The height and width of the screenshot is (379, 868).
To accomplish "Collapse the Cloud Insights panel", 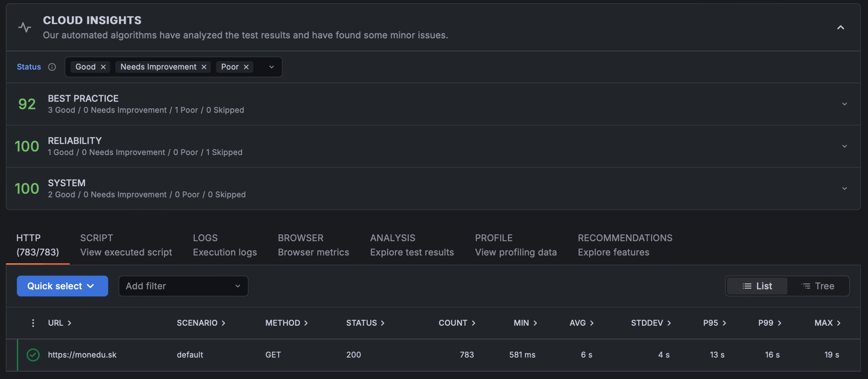I will click(x=841, y=27).
